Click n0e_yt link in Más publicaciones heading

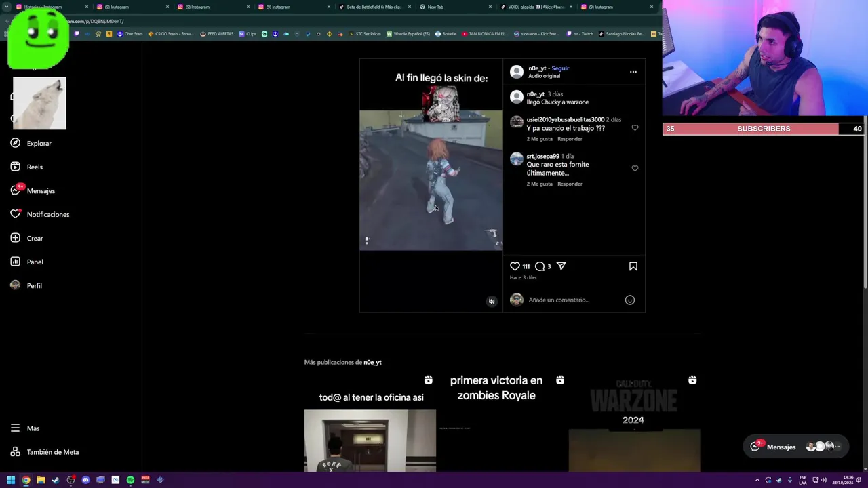372,363
